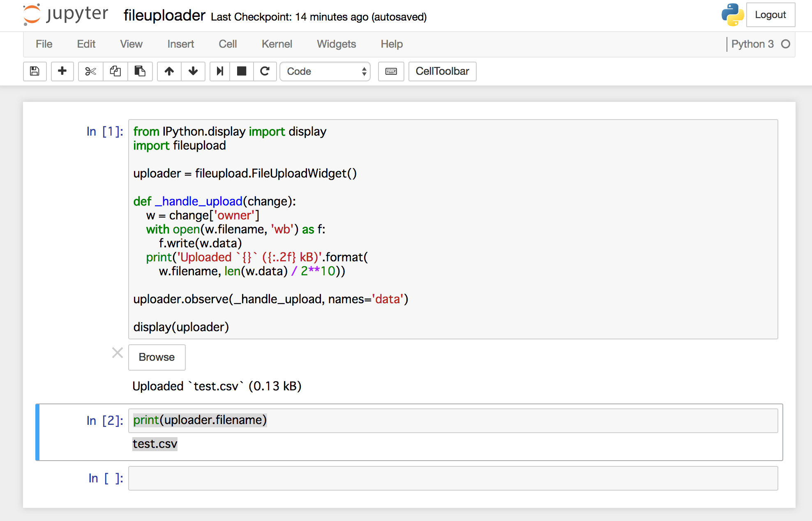Open the Cell menu

[x=228, y=44]
